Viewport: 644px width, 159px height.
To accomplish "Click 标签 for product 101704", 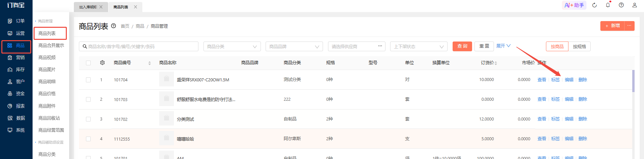I will 555,80.
